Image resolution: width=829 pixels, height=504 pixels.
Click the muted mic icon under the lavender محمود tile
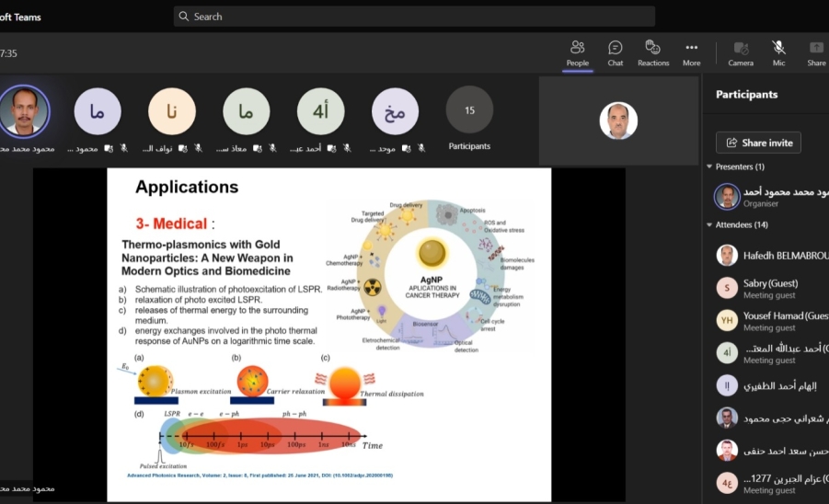click(x=123, y=148)
